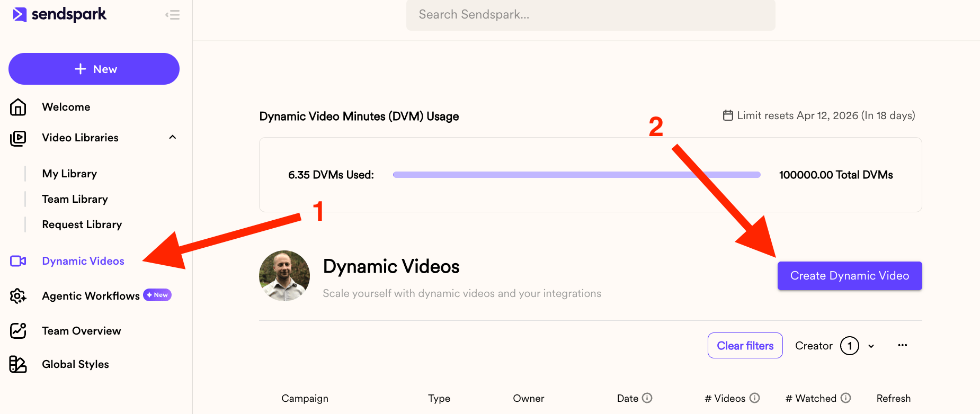Click 'Limit resets Apr 12, 2026' text
980x414 pixels.
click(x=798, y=115)
